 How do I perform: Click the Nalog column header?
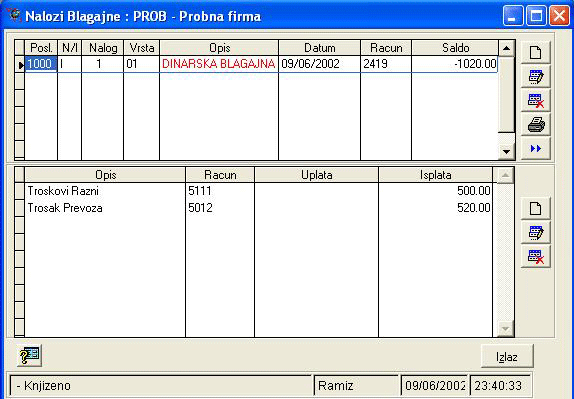click(103, 48)
